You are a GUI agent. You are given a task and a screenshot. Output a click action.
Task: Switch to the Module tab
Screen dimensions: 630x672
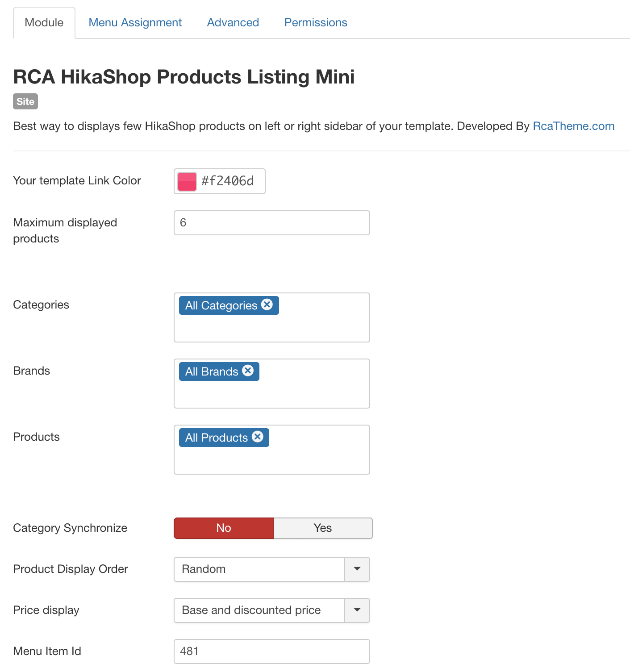click(44, 23)
